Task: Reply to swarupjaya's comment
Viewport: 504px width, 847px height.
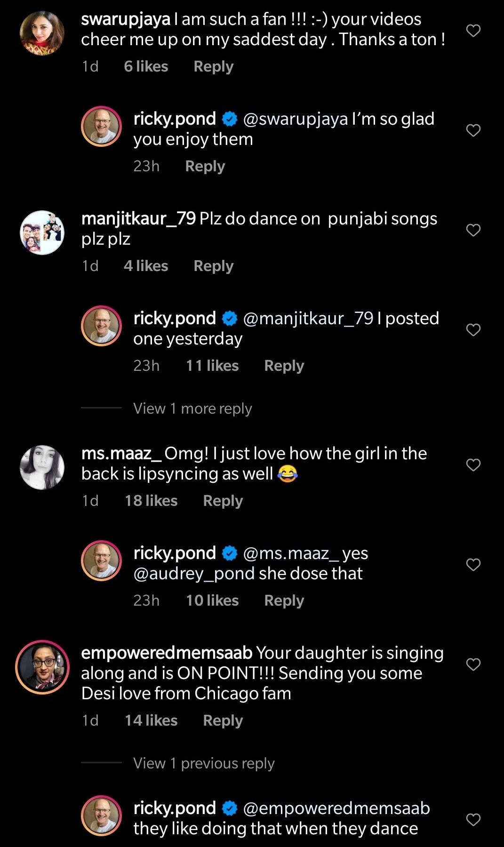Action: [213, 66]
